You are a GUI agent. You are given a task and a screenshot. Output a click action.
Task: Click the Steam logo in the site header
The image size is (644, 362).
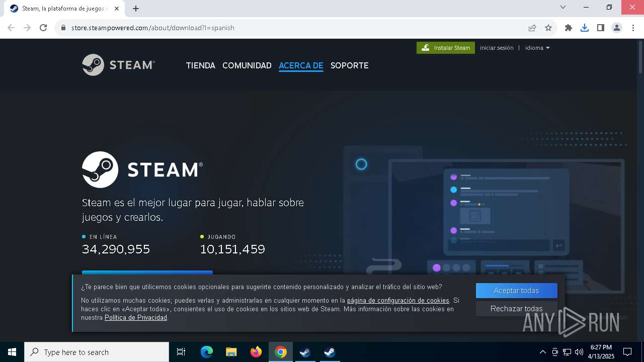coord(119,65)
